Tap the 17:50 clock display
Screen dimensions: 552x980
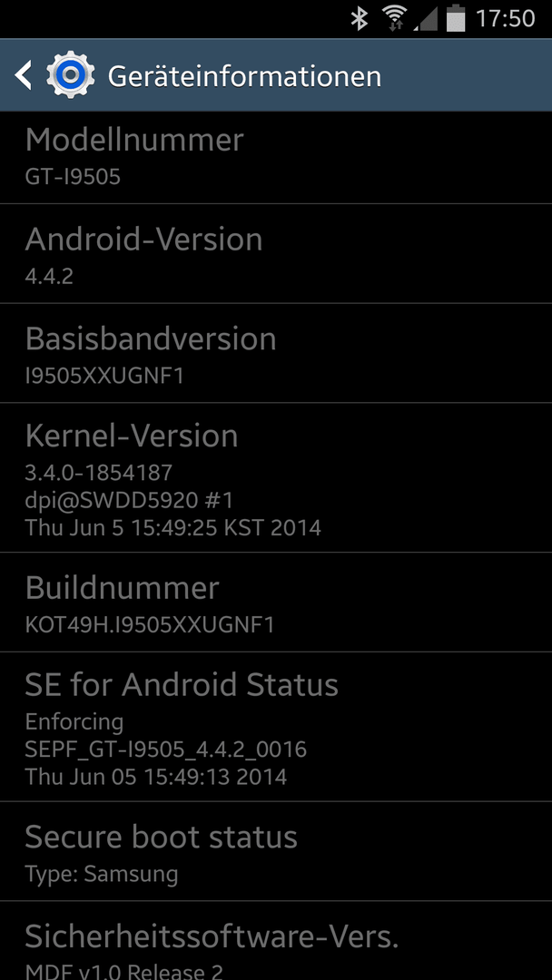coord(505,19)
